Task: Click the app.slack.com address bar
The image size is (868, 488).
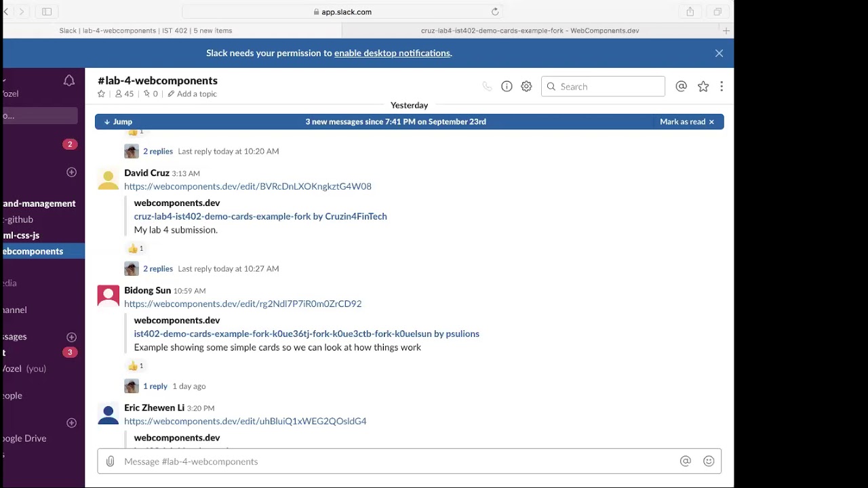Action: (342, 12)
